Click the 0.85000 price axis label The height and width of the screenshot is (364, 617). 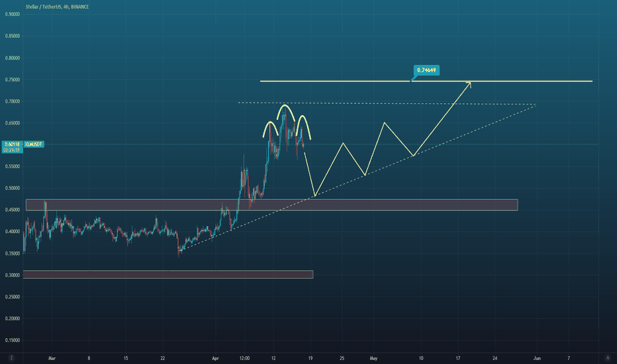[12, 36]
